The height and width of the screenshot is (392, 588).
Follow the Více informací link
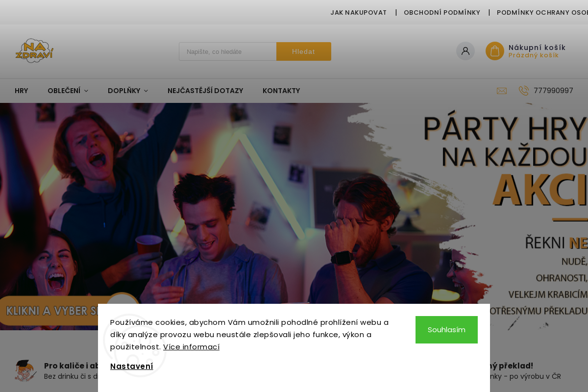coord(191,347)
